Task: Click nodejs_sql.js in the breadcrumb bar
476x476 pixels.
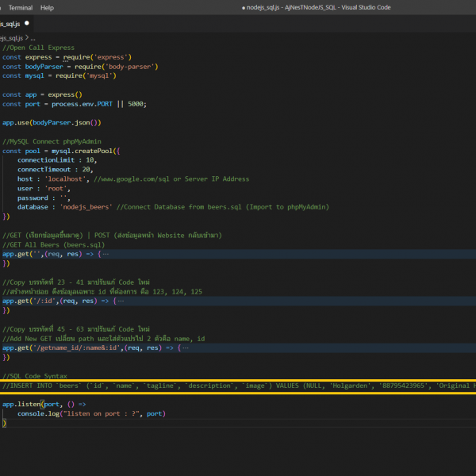Action: pyautogui.click(x=11, y=37)
